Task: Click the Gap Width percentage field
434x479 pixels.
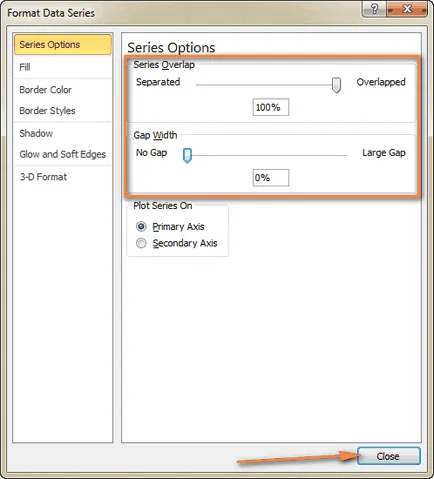Action: pos(271,178)
